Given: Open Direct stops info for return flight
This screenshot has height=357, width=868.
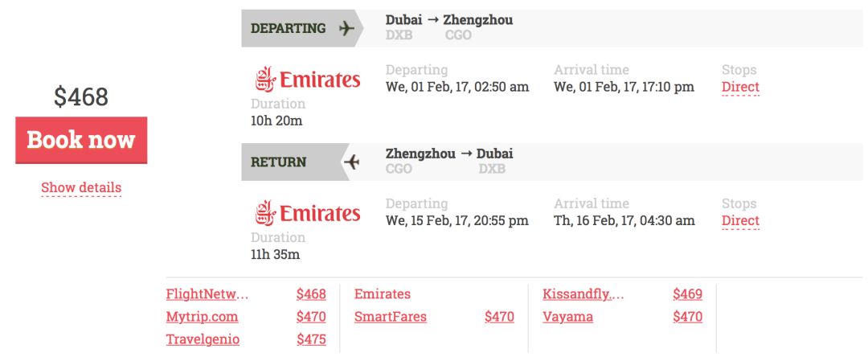Looking at the screenshot, I should pos(740,221).
